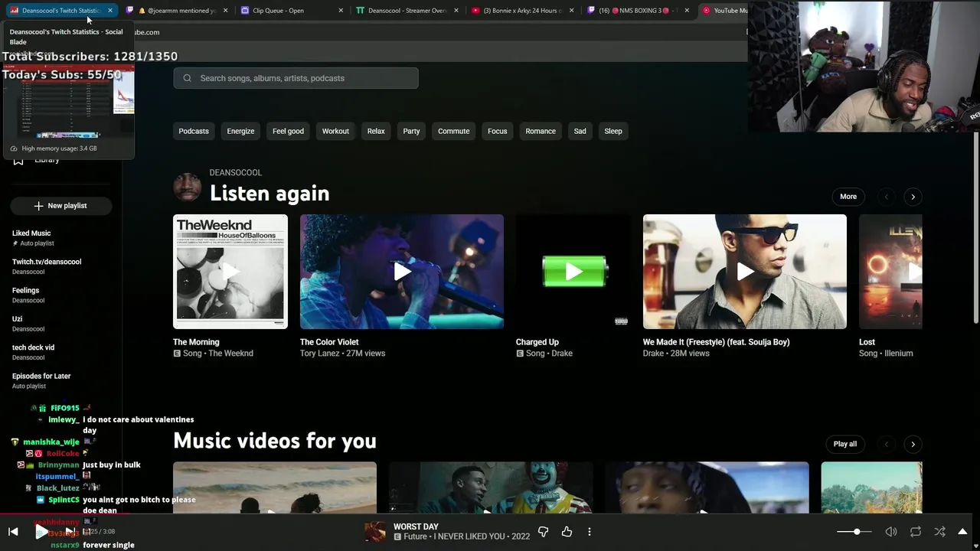The width and height of the screenshot is (980, 551).
Task: Play We Made It Freestyle thumbnail
Action: (745, 272)
